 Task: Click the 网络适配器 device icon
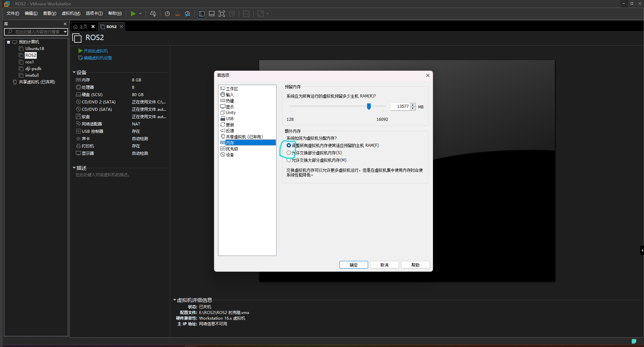tap(78, 124)
